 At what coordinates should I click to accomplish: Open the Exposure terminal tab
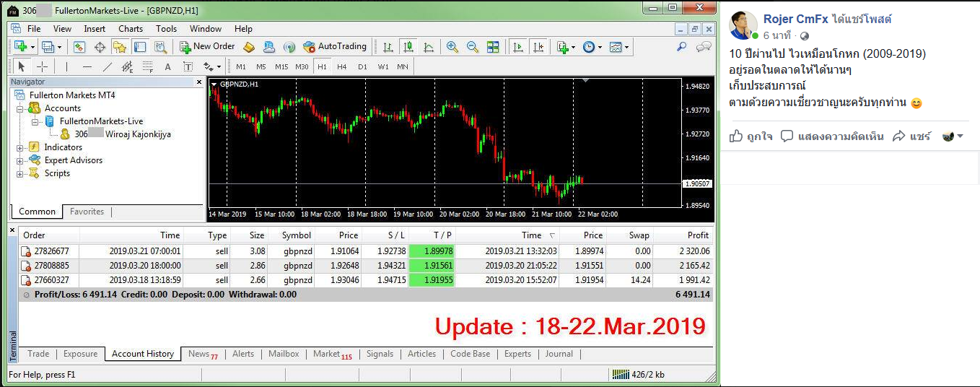(x=80, y=354)
